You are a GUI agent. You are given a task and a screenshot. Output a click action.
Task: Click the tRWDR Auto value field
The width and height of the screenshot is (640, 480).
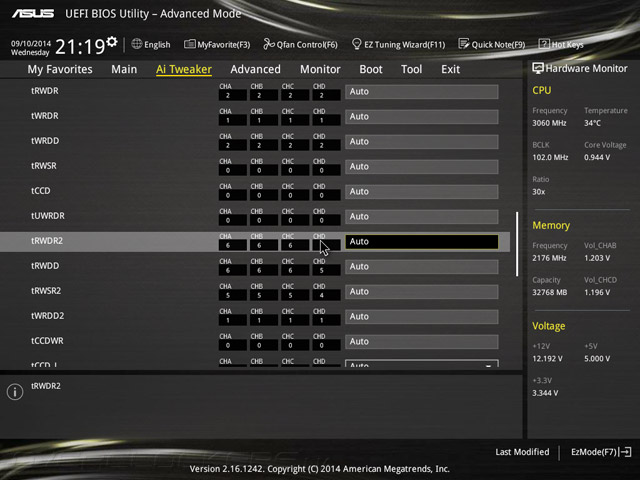click(422, 92)
